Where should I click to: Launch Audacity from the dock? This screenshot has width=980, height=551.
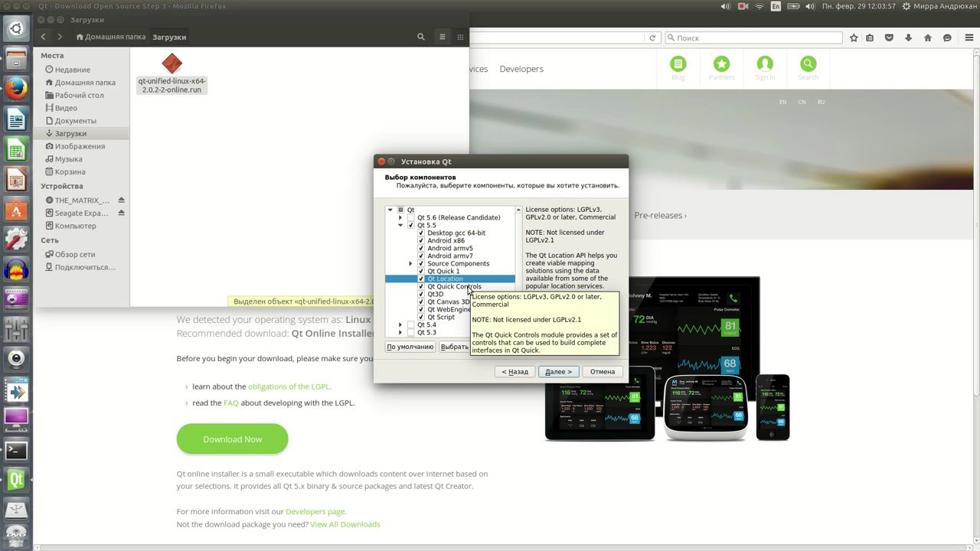(16, 269)
